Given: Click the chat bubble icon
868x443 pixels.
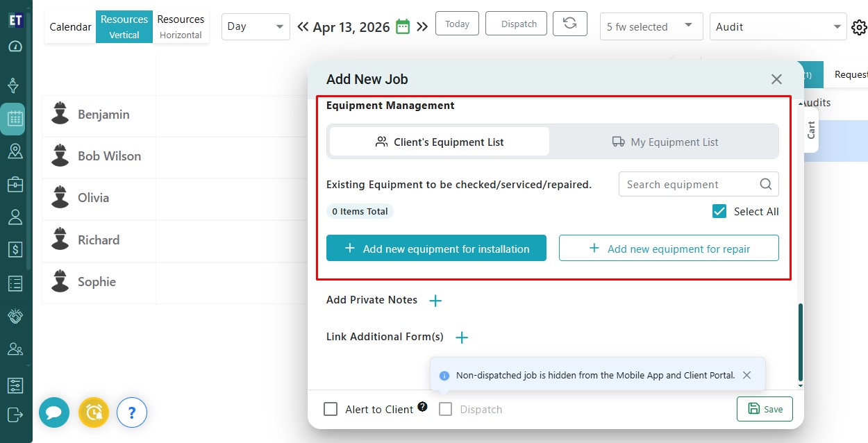Looking at the screenshot, I should point(53,412).
